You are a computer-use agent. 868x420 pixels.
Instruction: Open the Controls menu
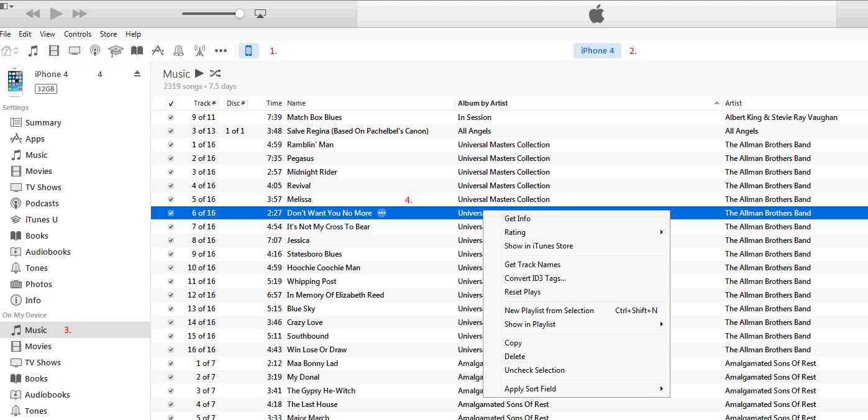[78, 34]
